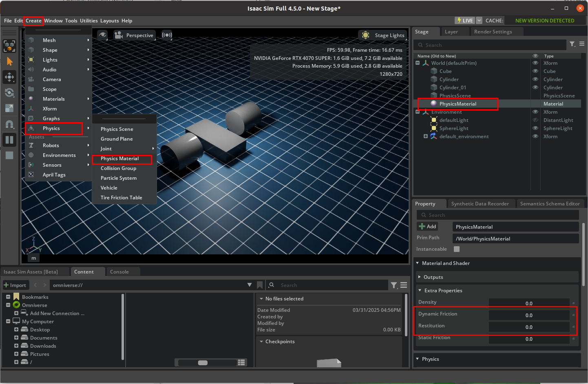The width and height of the screenshot is (588, 384).
Task: Click the April Tags entry
Action: click(x=54, y=175)
